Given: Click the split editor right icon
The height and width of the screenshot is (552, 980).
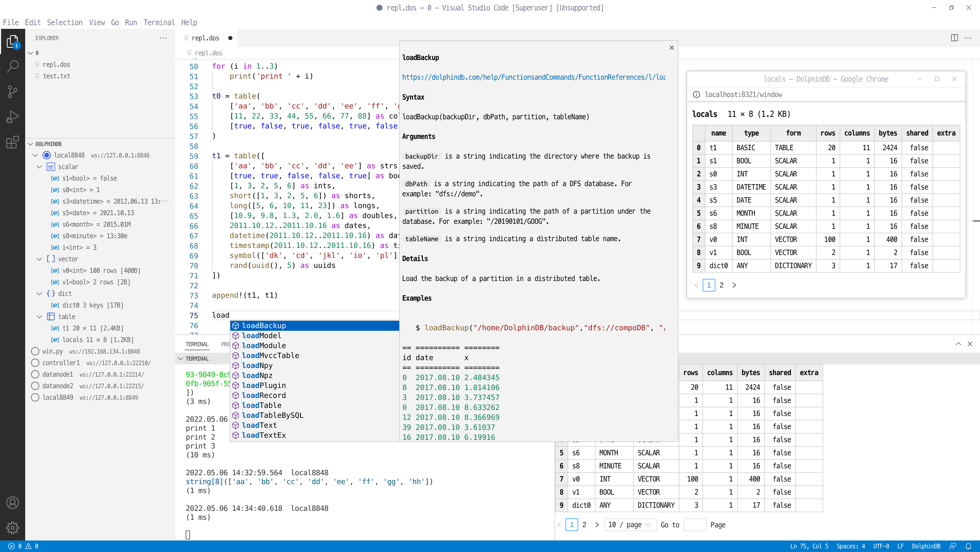Looking at the screenshot, I should click(x=954, y=38).
